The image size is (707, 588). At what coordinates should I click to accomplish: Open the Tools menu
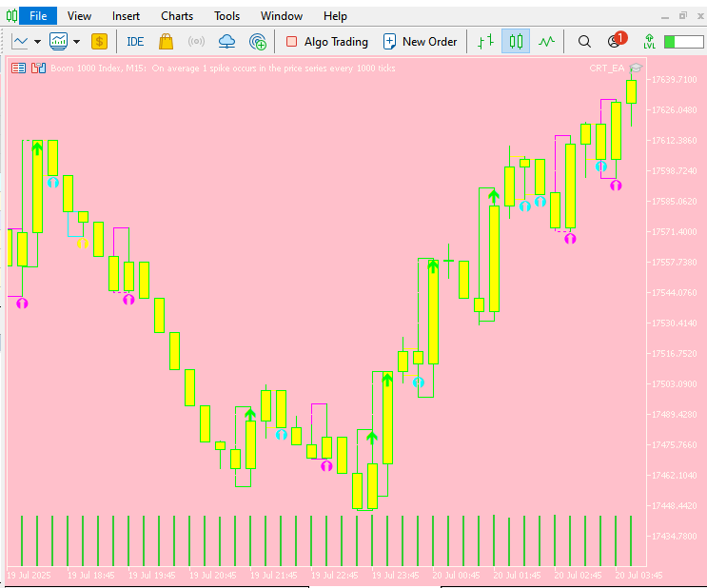coord(226,16)
